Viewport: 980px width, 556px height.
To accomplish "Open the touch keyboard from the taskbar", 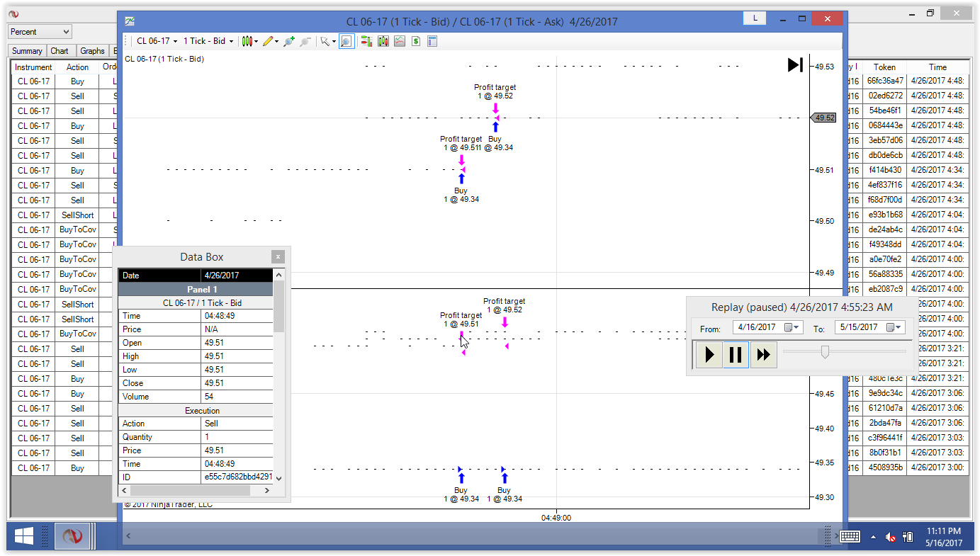I will click(x=850, y=536).
